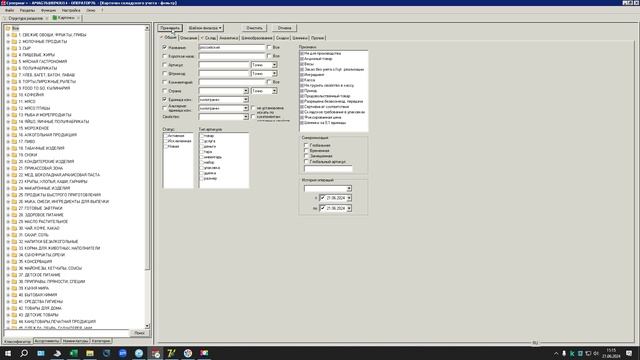640x360 pixels.
Task: Click the folder icon of root 'Все'
Action: [8, 28]
